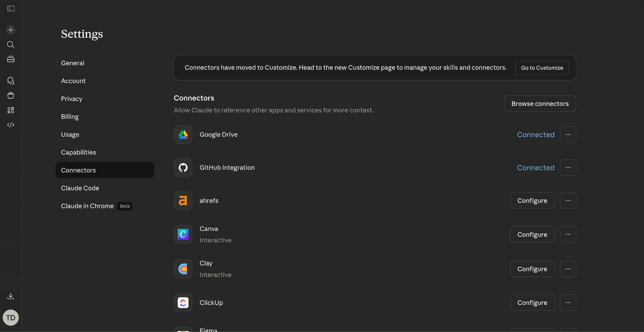The height and width of the screenshot is (332, 644).
Task: Click the GitHub connector icon
Action: pos(183,167)
